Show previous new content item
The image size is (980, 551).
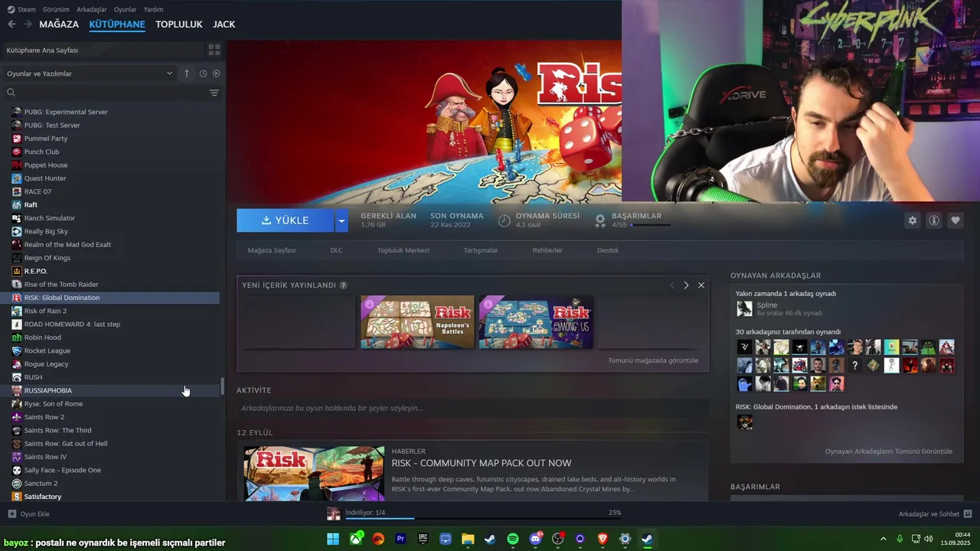(x=672, y=285)
